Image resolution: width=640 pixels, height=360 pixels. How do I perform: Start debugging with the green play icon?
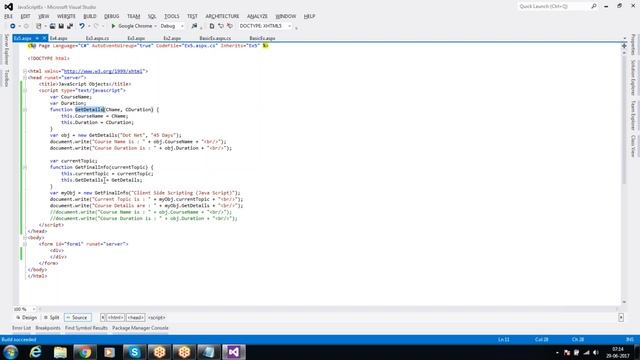(x=113, y=26)
